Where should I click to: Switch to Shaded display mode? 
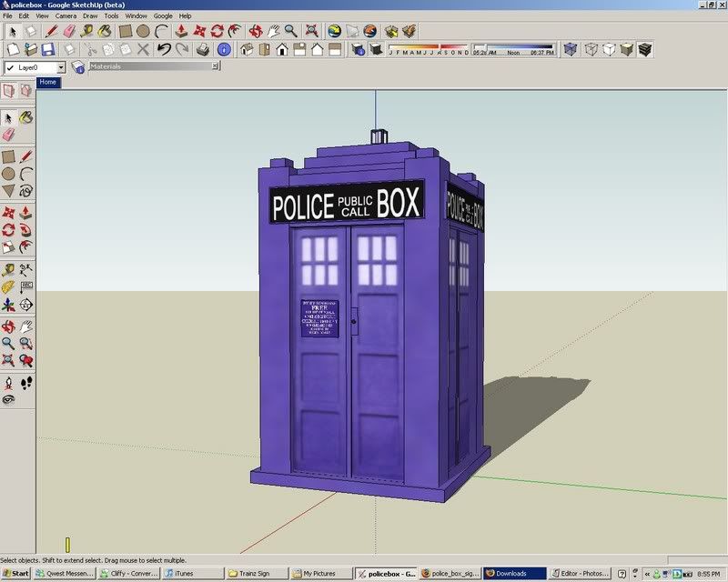pos(626,49)
